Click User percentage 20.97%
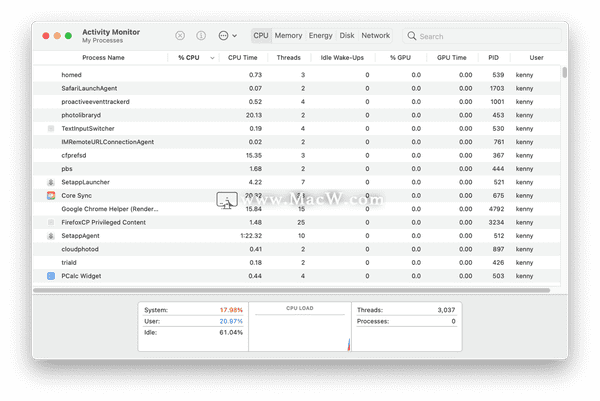This screenshot has height=401, width=600. (231, 321)
